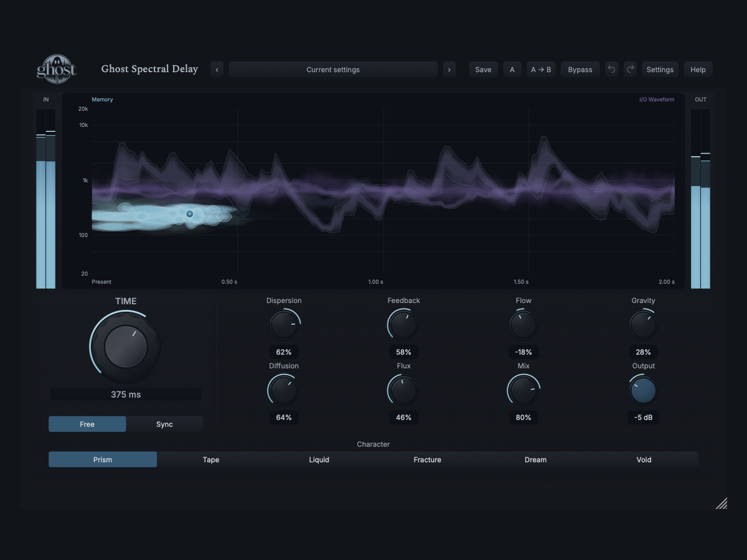Open the Help button
This screenshot has width=747, height=560.
pos(698,70)
